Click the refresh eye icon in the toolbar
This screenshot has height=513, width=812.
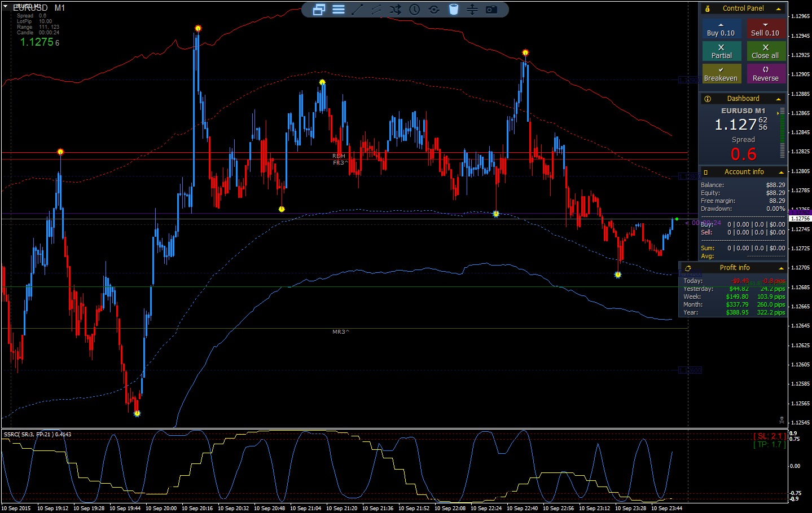pyautogui.click(x=434, y=10)
